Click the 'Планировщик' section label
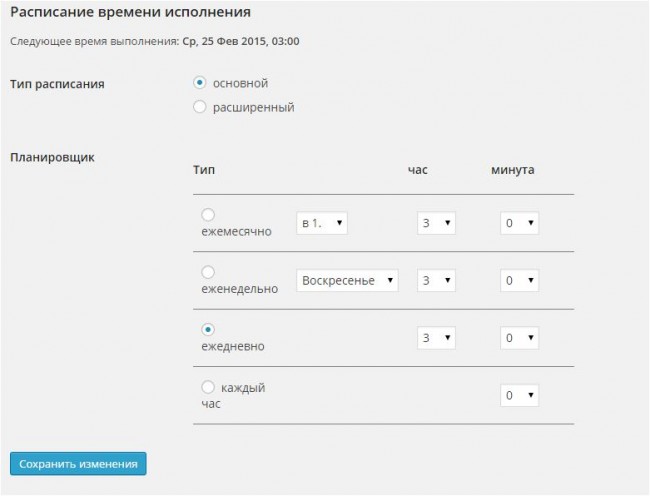Screen dimensions: 650x496 pyautogui.click(x=51, y=157)
